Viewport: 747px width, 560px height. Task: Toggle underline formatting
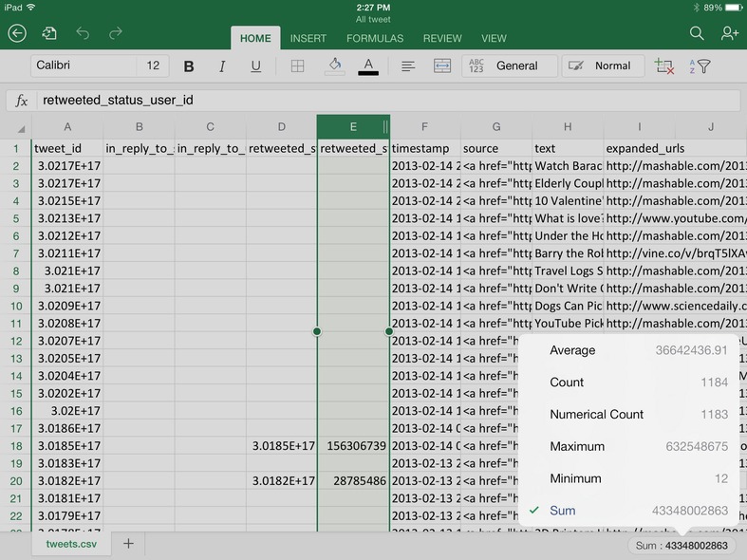point(255,66)
